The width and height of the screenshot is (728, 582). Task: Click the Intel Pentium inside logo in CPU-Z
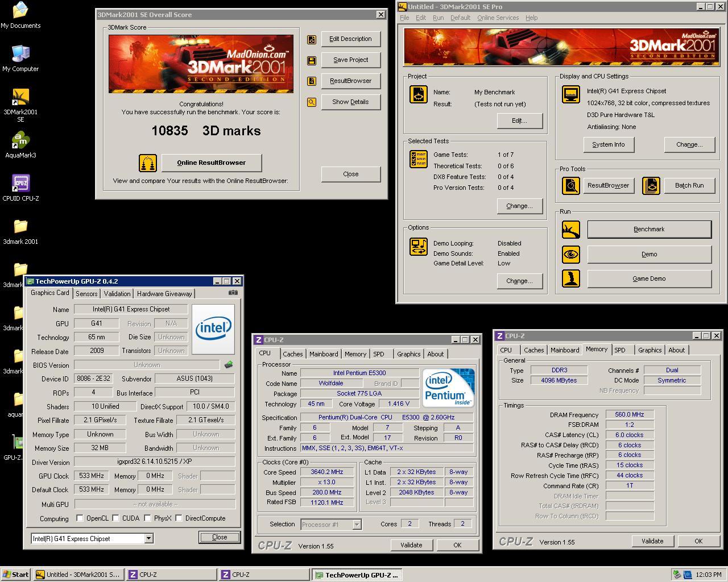(x=448, y=388)
